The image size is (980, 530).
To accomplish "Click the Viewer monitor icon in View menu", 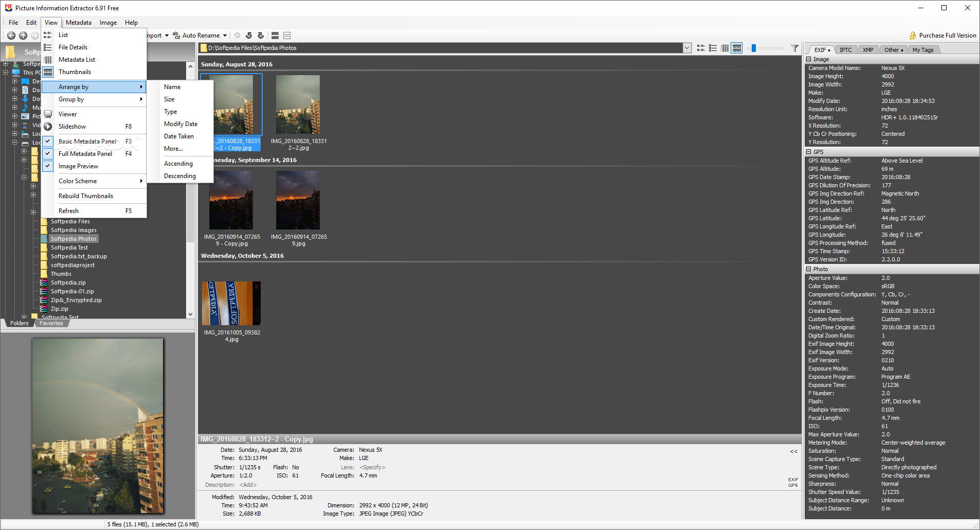I will (48, 114).
